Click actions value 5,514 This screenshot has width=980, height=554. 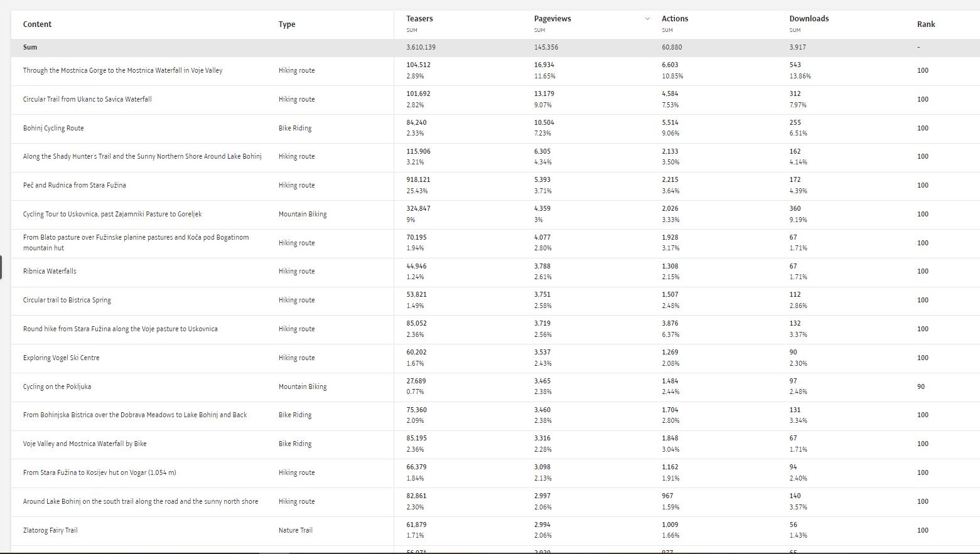click(670, 122)
